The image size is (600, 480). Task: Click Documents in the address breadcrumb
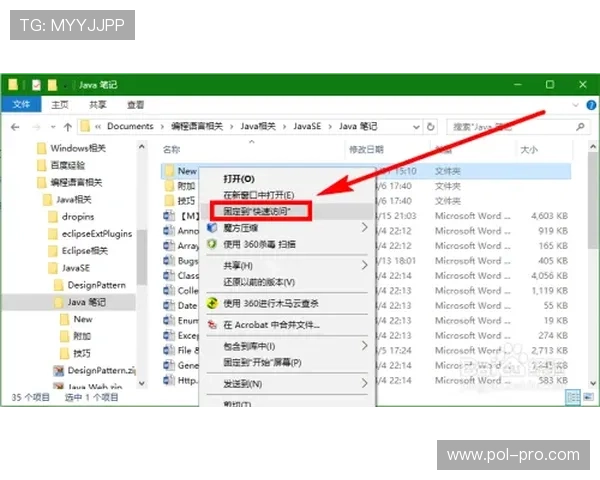(130, 126)
